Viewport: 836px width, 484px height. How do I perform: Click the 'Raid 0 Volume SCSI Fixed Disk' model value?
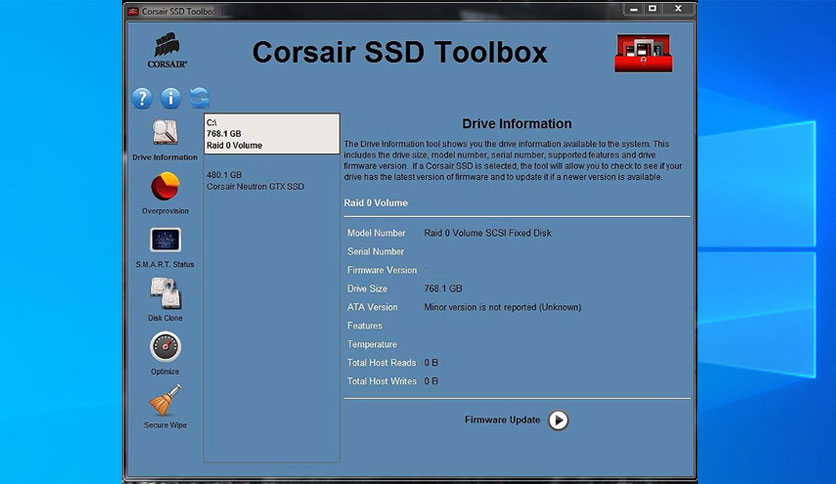(x=488, y=233)
